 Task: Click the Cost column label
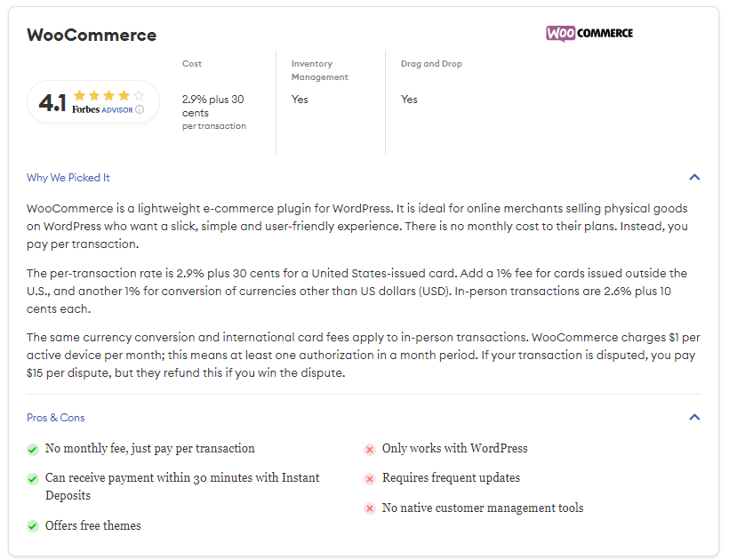[192, 64]
